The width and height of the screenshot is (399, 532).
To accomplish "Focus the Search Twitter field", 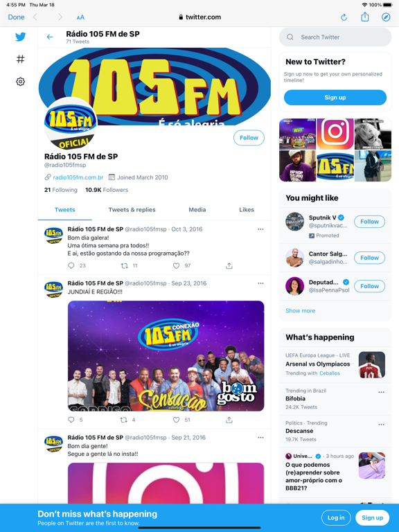I will [335, 37].
